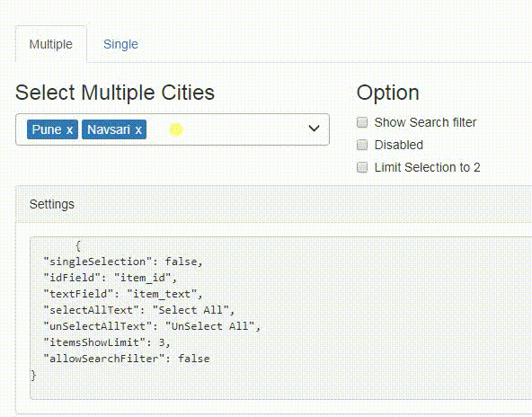This screenshot has width=532, height=417.
Task: Click the Select Multiple Cities heading
Action: [115, 93]
